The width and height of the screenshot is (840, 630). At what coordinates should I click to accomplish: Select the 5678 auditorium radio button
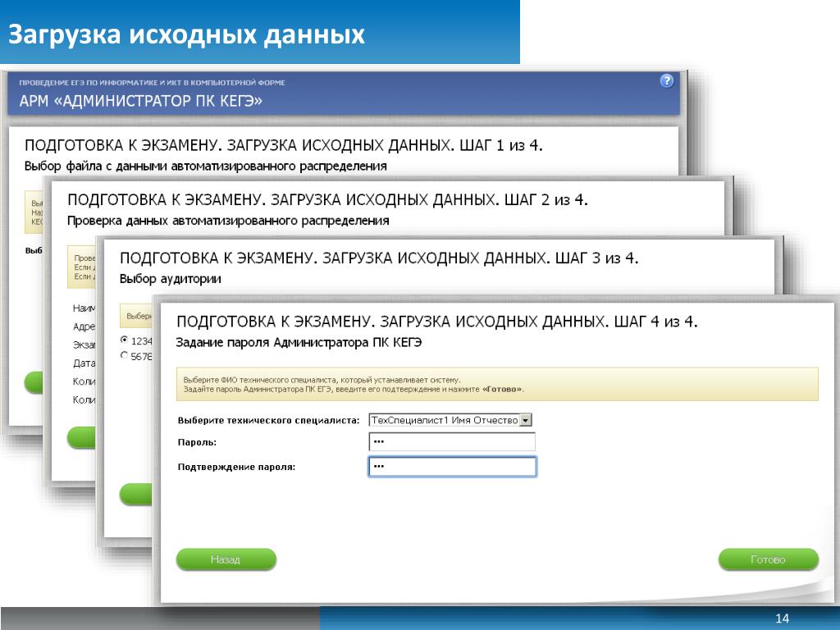[125, 355]
